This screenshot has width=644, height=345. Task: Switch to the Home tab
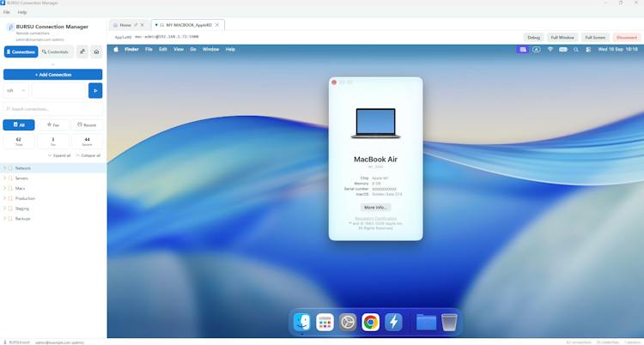click(x=125, y=25)
